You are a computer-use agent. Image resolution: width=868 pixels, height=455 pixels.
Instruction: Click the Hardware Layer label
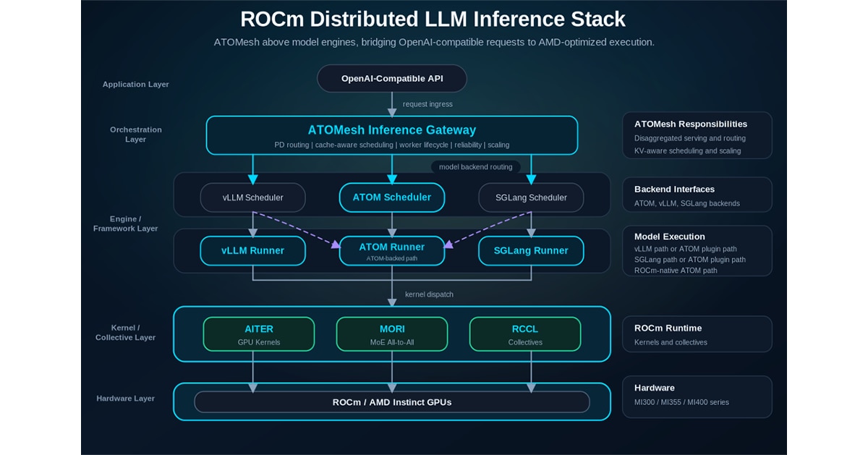pos(125,399)
